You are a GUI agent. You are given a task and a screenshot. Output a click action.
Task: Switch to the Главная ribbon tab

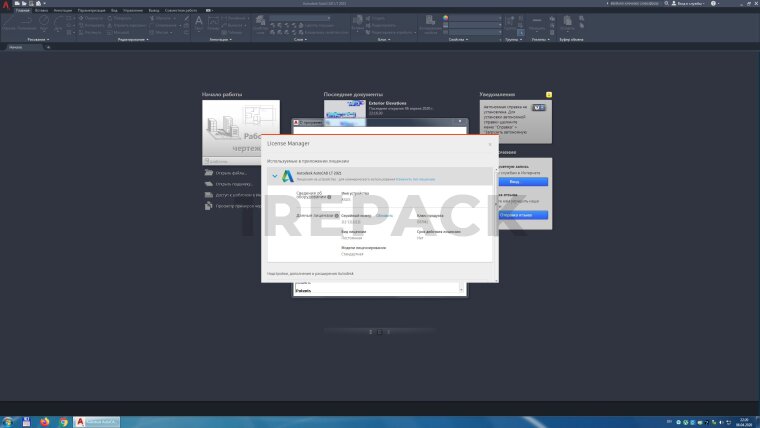tap(23, 10)
